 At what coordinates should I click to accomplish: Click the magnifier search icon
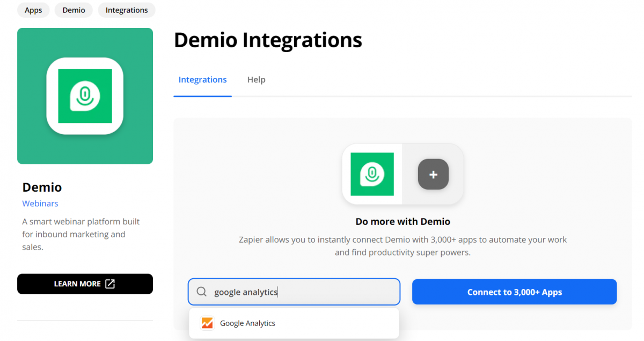(x=202, y=292)
